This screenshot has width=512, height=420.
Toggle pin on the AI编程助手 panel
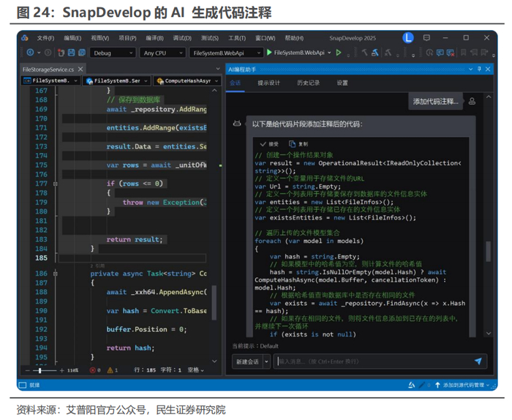(x=478, y=68)
